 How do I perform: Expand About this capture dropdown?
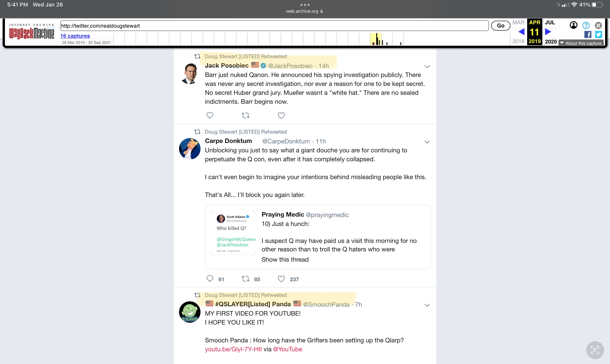coord(581,43)
